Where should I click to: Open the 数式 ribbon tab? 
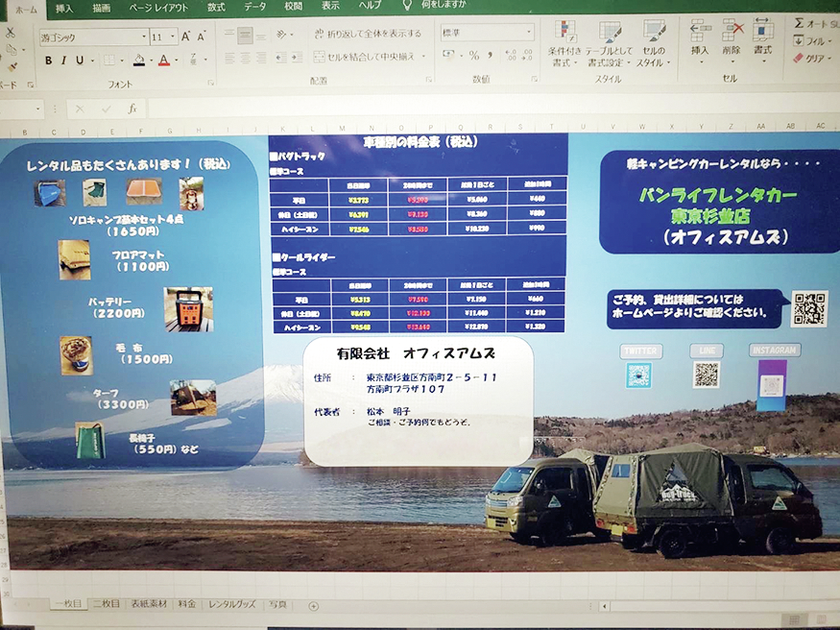[x=216, y=7]
